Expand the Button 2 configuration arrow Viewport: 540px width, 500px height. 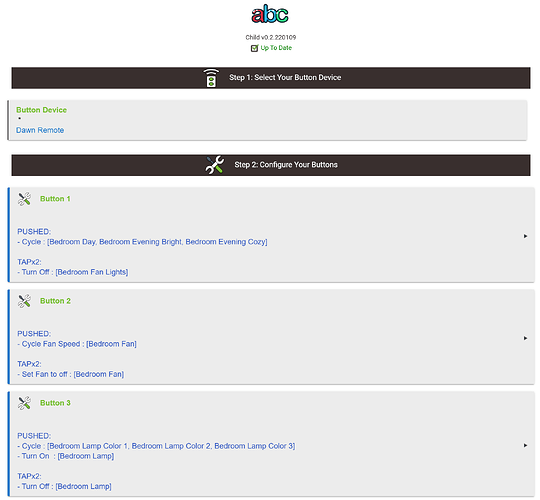525,338
